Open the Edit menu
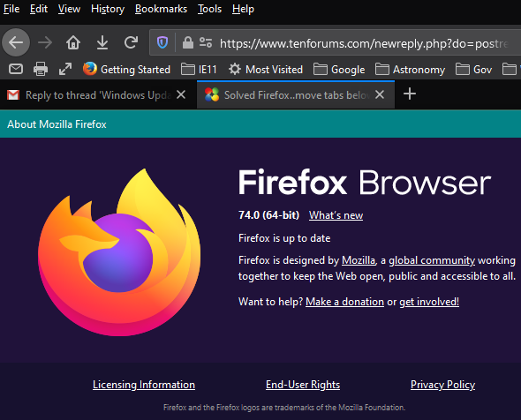Screen dimensions: 521x420 39,9
